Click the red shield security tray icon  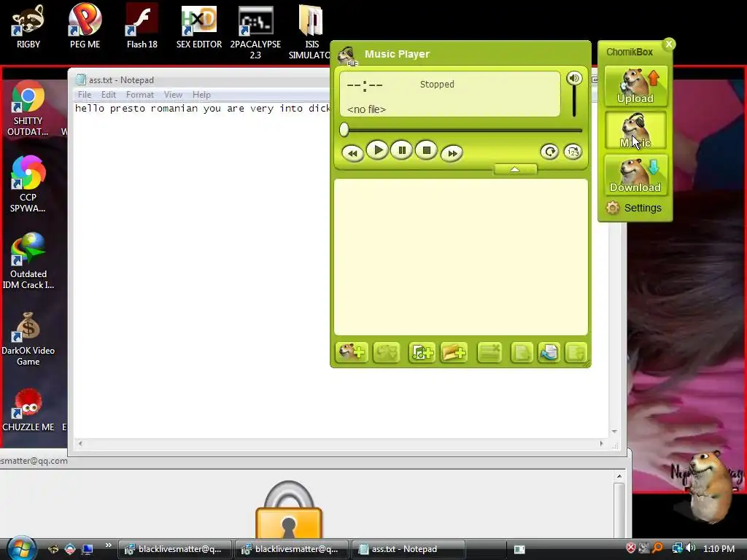click(x=631, y=548)
